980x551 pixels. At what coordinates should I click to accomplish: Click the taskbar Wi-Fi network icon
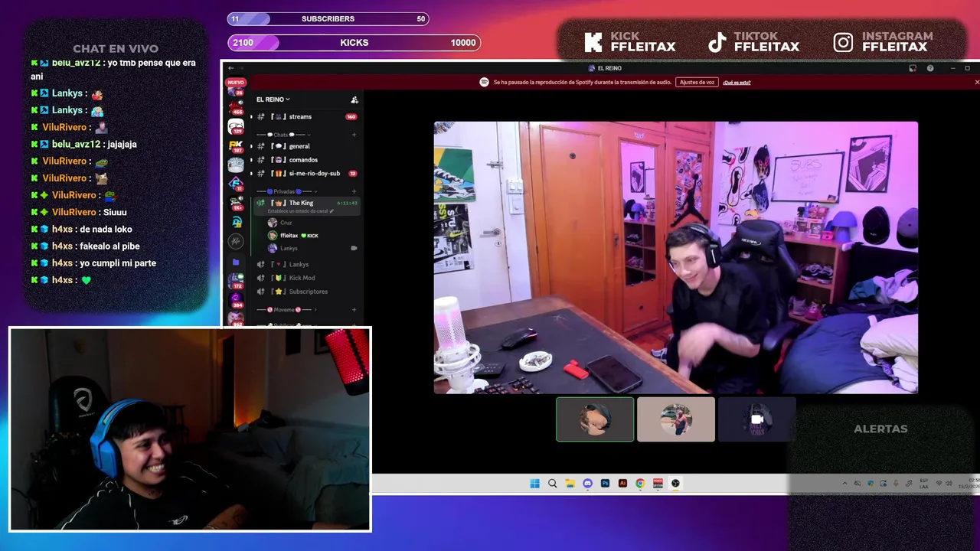pyautogui.click(x=939, y=484)
